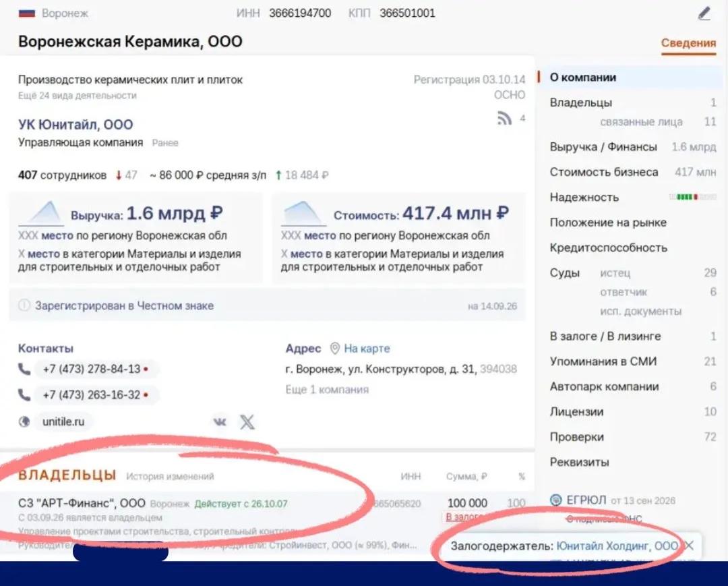
Task: Click the Russian flag icon
Action: [27, 13]
